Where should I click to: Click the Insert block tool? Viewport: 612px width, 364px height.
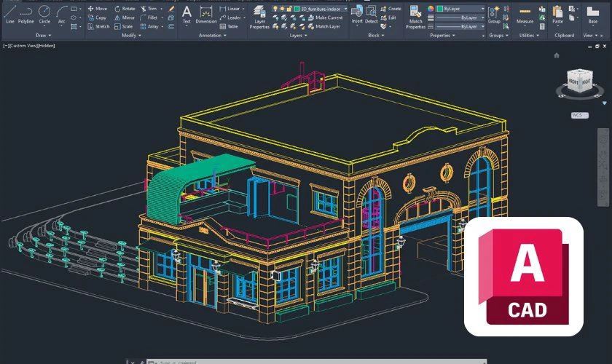(x=357, y=15)
